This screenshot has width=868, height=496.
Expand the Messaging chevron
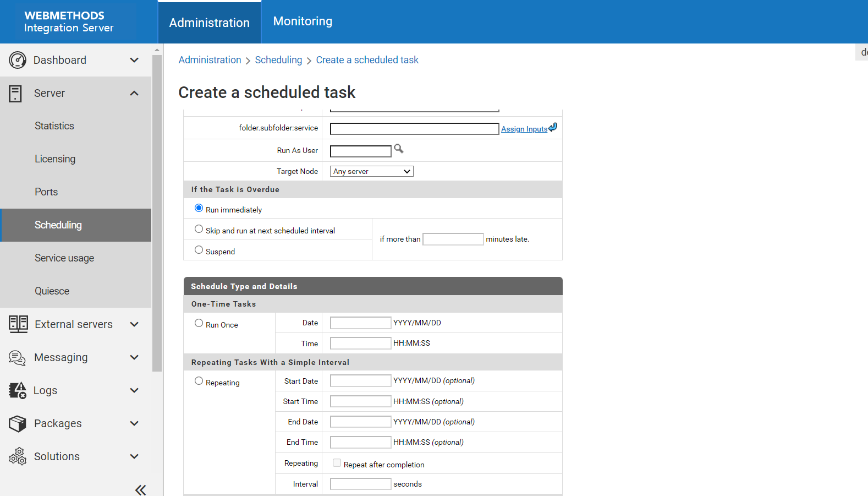pyautogui.click(x=134, y=357)
